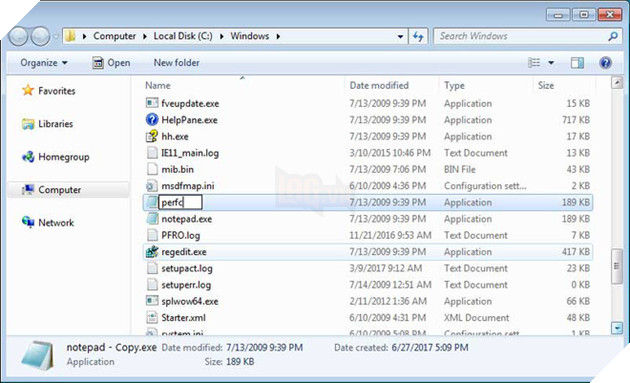Click the notepad.exe file icon
Viewport: 630px width, 383px height.
tap(152, 219)
